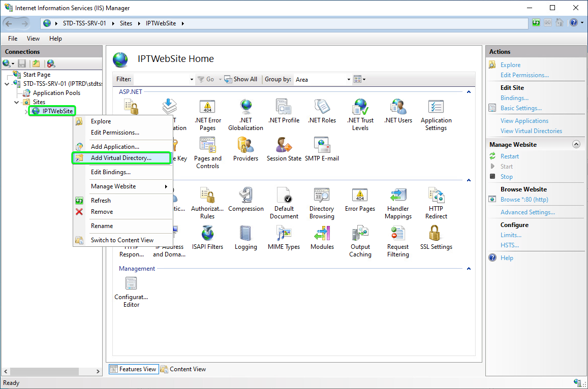Click the save connections toolbar icon

point(22,63)
